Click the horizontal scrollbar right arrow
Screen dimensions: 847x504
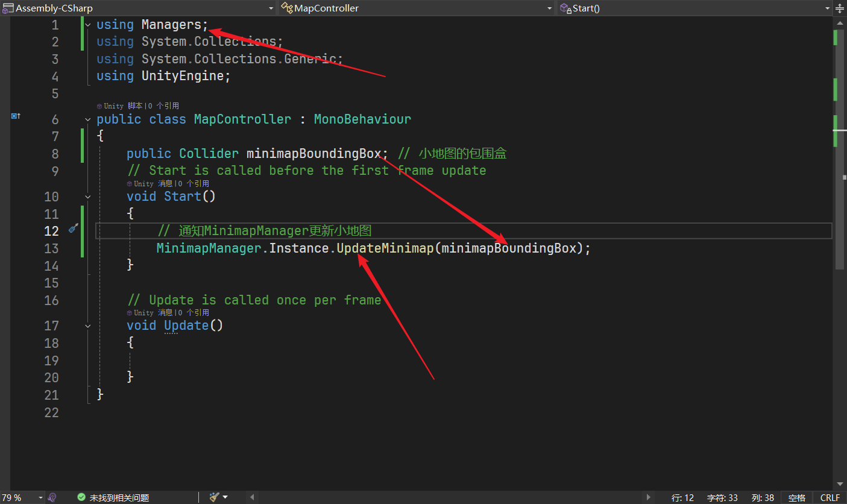[649, 497]
